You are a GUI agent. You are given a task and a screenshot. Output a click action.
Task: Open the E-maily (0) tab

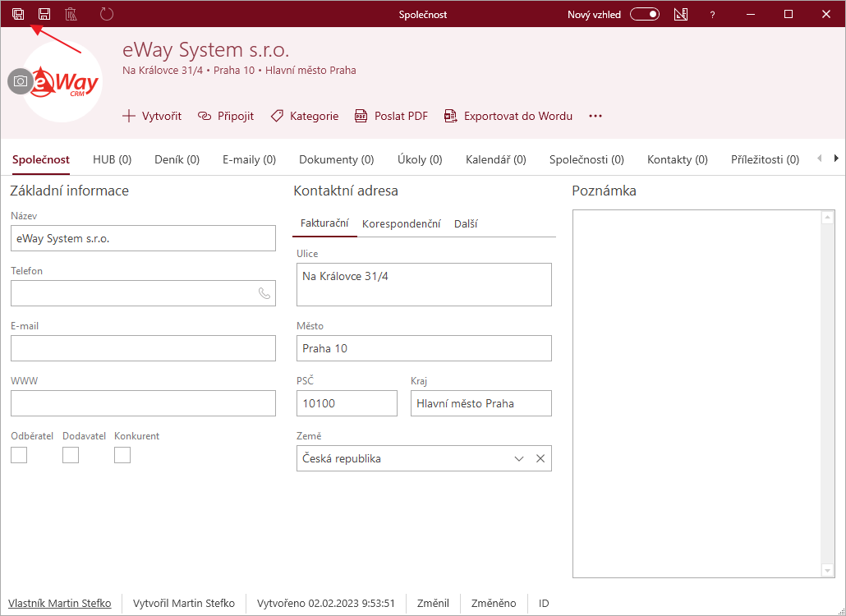click(x=249, y=159)
